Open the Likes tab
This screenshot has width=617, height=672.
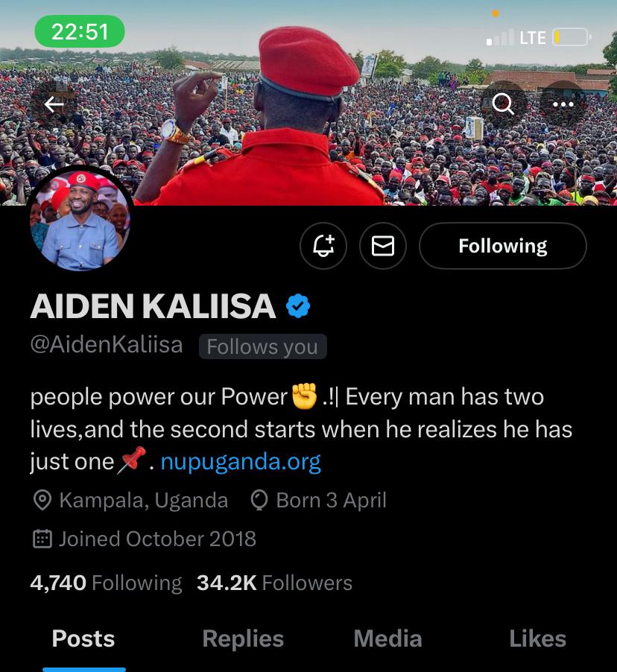pos(538,638)
